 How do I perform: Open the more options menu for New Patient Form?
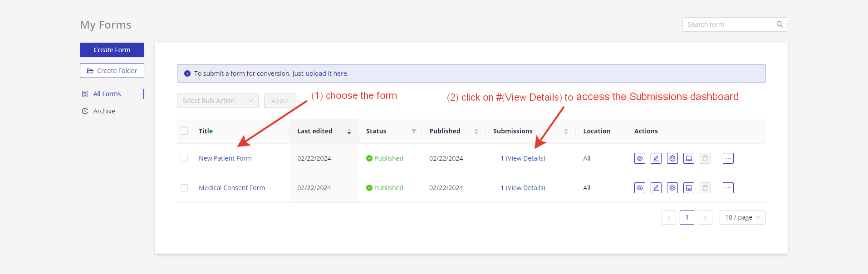[728, 158]
